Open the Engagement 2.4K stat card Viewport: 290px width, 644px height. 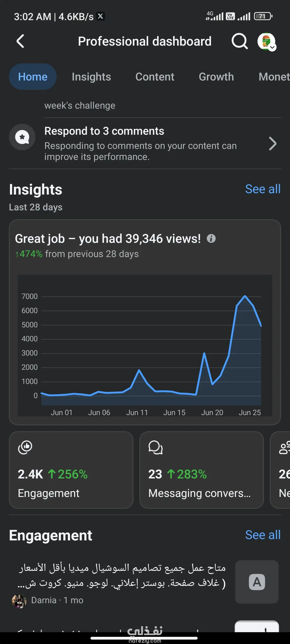point(71,470)
